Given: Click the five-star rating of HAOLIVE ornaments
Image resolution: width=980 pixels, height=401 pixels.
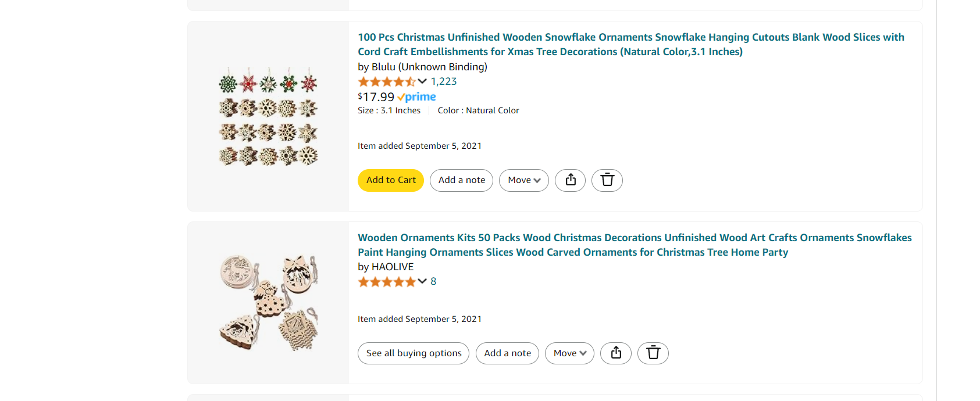Looking at the screenshot, I should (x=387, y=282).
